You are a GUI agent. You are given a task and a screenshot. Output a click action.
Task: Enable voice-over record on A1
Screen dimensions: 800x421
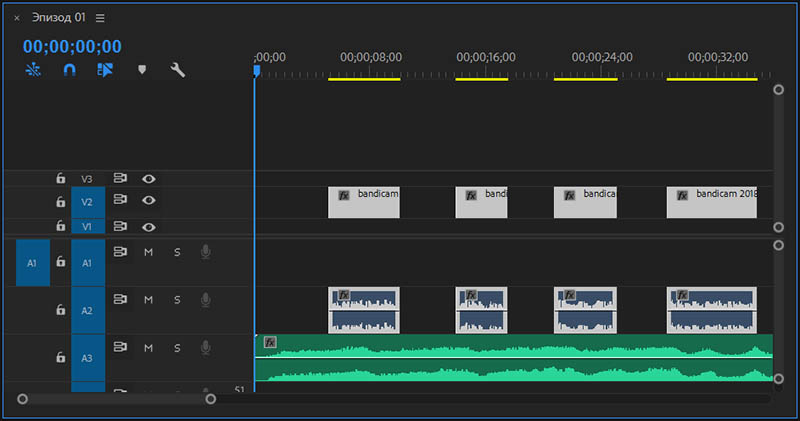(206, 252)
